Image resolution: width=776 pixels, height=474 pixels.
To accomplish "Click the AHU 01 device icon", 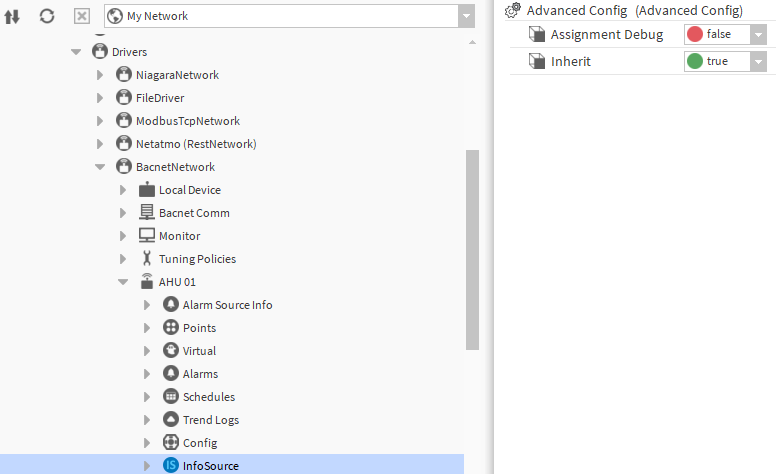I will pyautogui.click(x=147, y=282).
